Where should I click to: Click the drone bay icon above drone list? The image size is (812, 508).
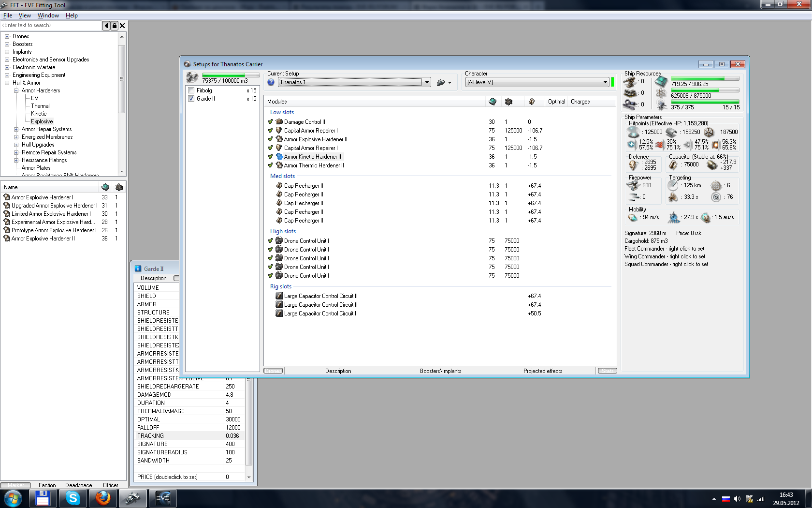pyautogui.click(x=192, y=77)
